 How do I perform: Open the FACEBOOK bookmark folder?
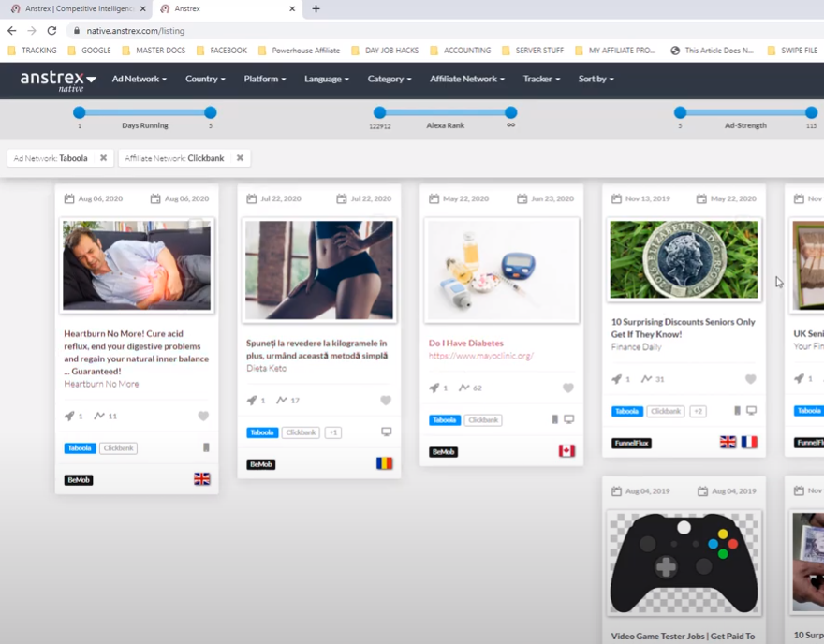point(221,51)
